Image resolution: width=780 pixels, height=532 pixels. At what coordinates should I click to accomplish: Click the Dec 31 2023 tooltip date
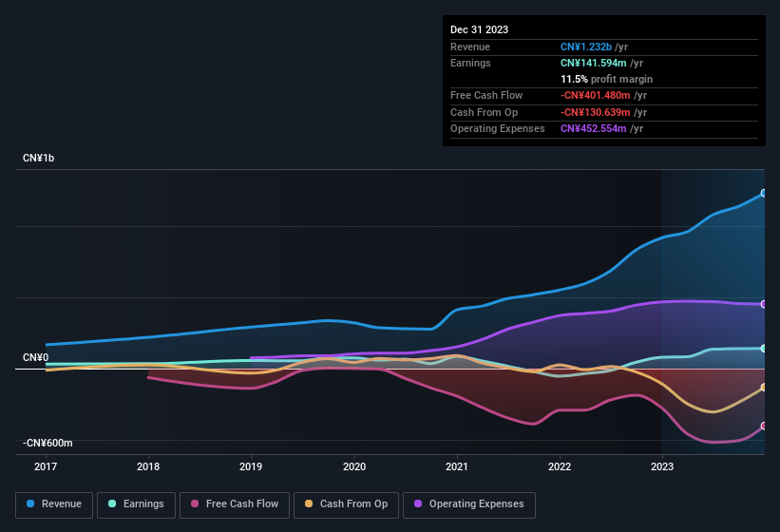click(x=479, y=29)
